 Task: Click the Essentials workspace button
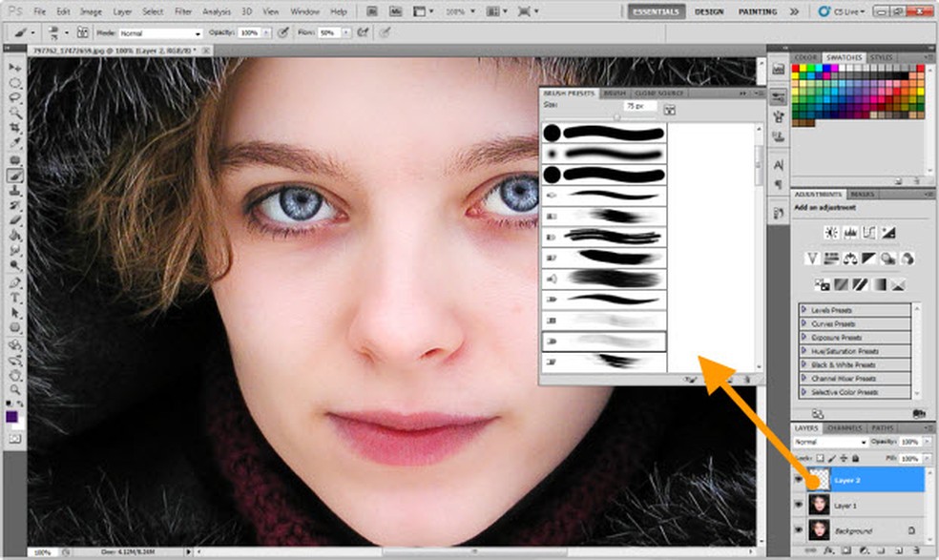click(x=656, y=11)
